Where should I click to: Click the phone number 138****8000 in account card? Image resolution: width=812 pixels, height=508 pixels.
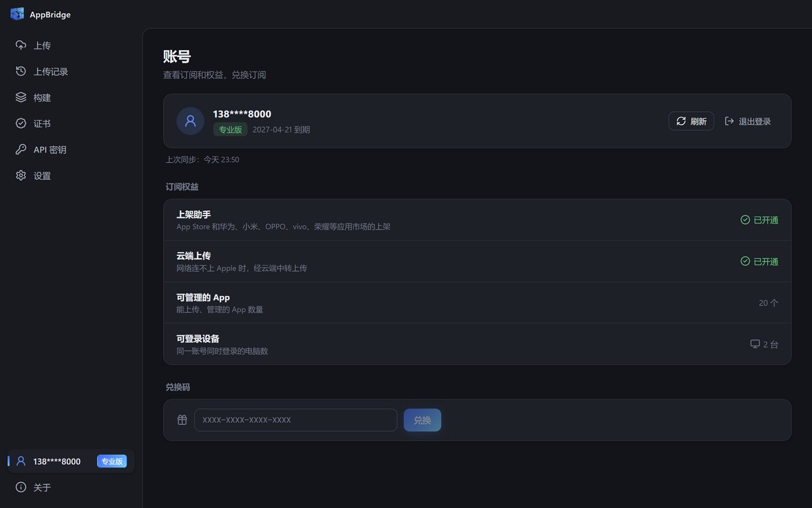(x=242, y=114)
